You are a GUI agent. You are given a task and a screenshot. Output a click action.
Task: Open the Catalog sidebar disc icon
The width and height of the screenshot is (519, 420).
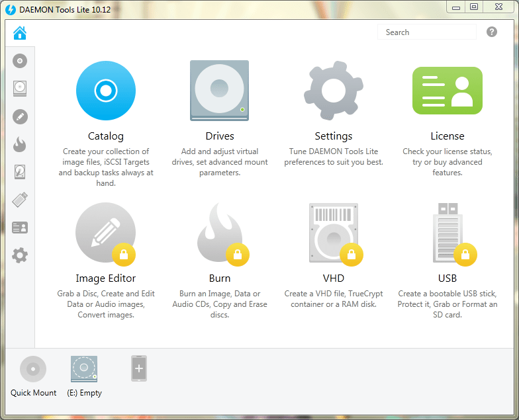click(x=20, y=61)
